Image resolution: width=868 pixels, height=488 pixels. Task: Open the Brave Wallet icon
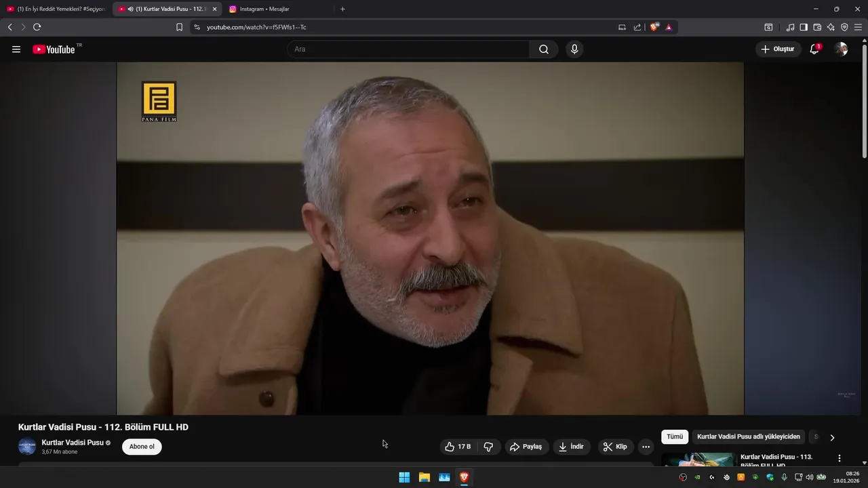click(817, 27)
